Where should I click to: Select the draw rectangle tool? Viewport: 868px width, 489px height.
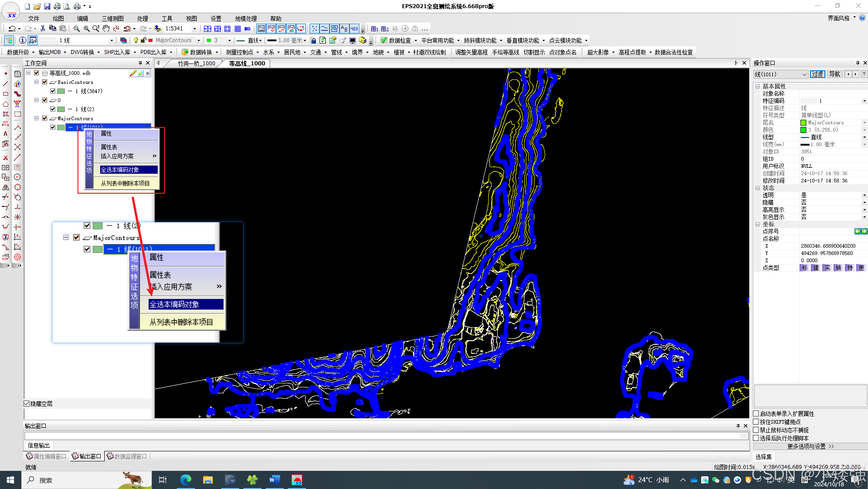(x=5, y=94)
